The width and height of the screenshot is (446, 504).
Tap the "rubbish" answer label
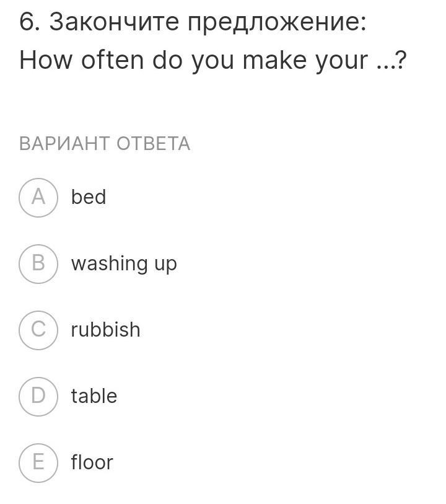(x=105, y=330)
